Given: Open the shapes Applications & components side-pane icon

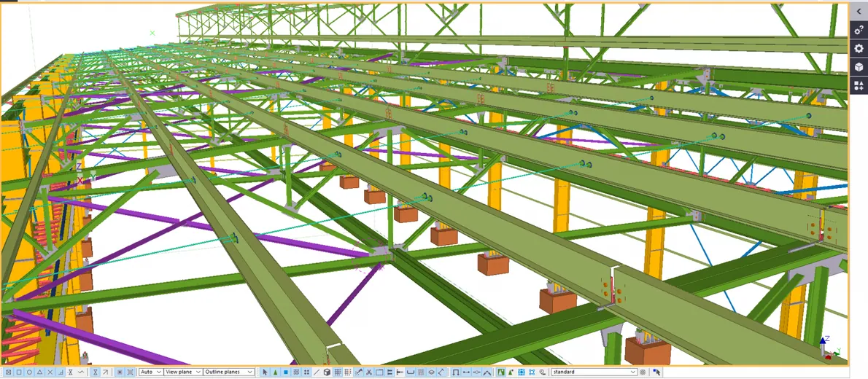Looking at the screenshot, I should (859, 85).
